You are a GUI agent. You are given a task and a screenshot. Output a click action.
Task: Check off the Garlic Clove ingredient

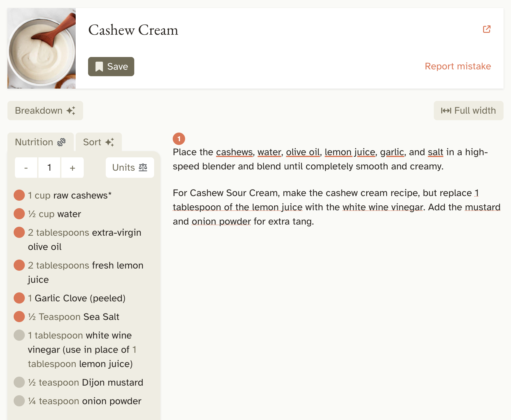click(x=19, y=298)
